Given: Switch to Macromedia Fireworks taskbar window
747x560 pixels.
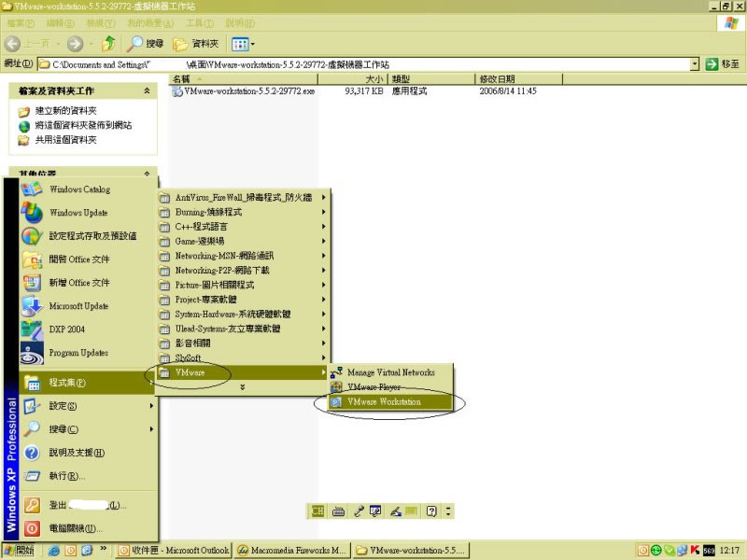Looking at the screenshot, I should pos(292,550).
